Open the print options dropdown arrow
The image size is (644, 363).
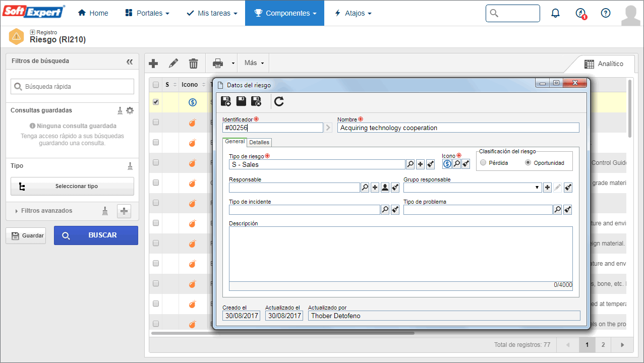coord(233,64)
